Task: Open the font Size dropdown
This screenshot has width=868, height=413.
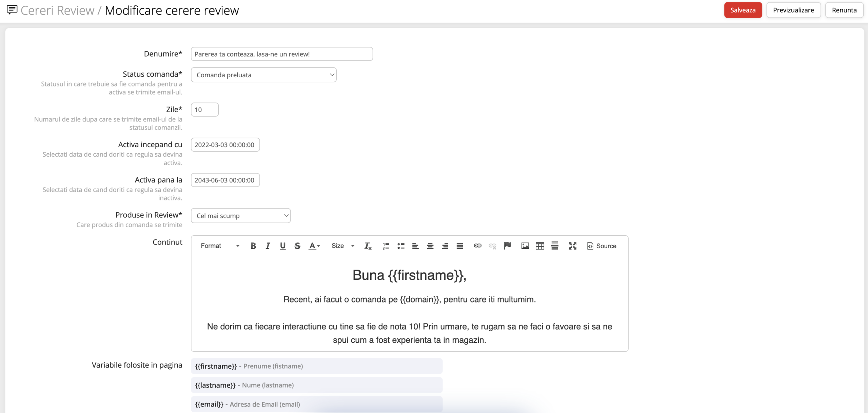Action: 343,246
